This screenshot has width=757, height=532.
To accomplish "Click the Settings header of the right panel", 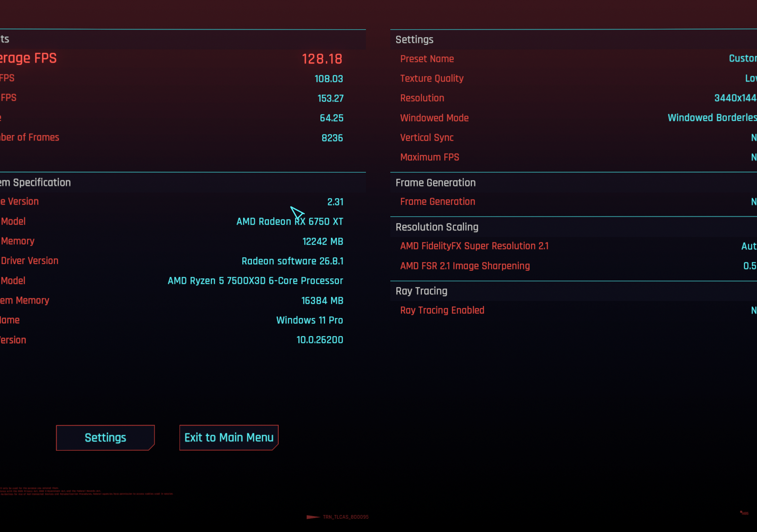I will pos(414,40).
